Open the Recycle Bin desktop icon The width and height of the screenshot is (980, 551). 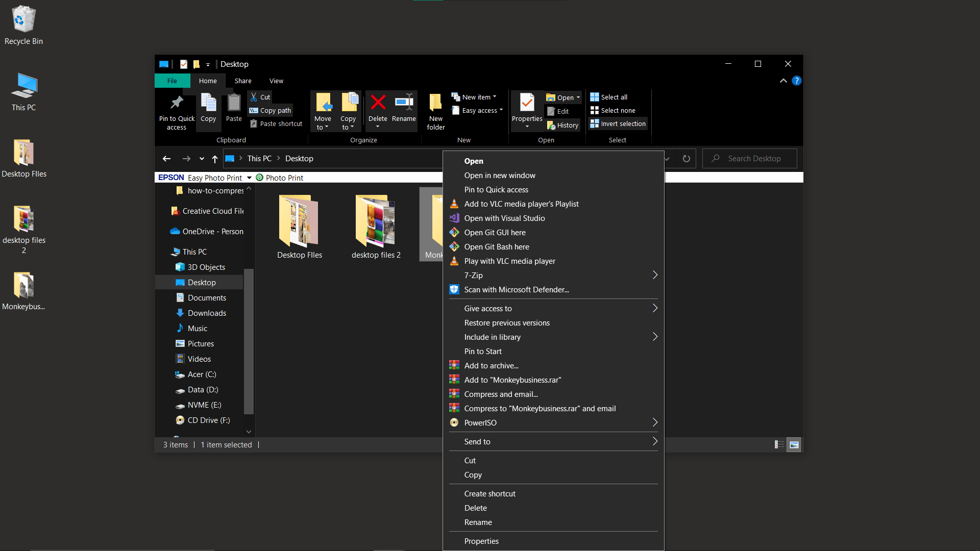[23, 20]
